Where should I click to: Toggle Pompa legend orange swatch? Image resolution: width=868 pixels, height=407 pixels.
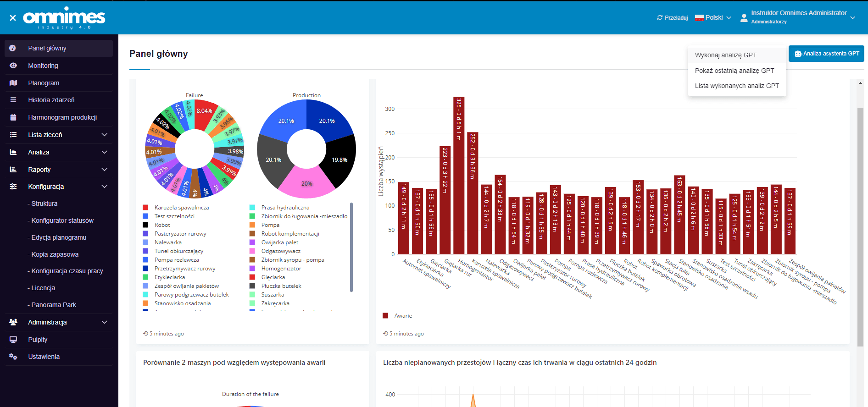coord(252,225)
